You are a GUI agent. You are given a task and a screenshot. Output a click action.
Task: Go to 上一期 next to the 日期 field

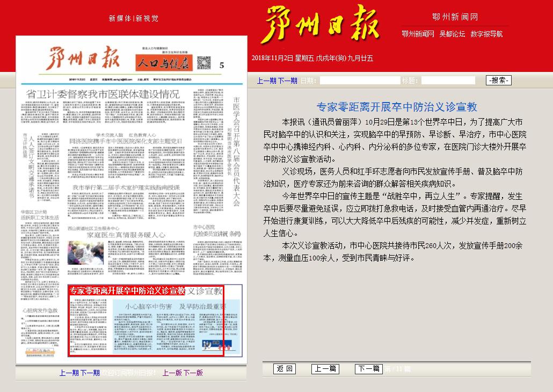[267, 81]
